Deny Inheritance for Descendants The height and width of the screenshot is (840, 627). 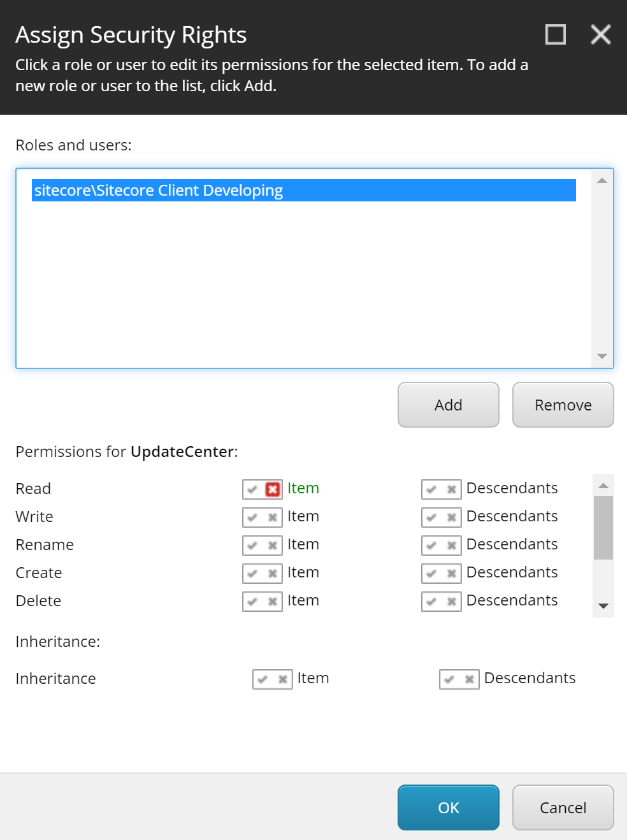(470, 679)
